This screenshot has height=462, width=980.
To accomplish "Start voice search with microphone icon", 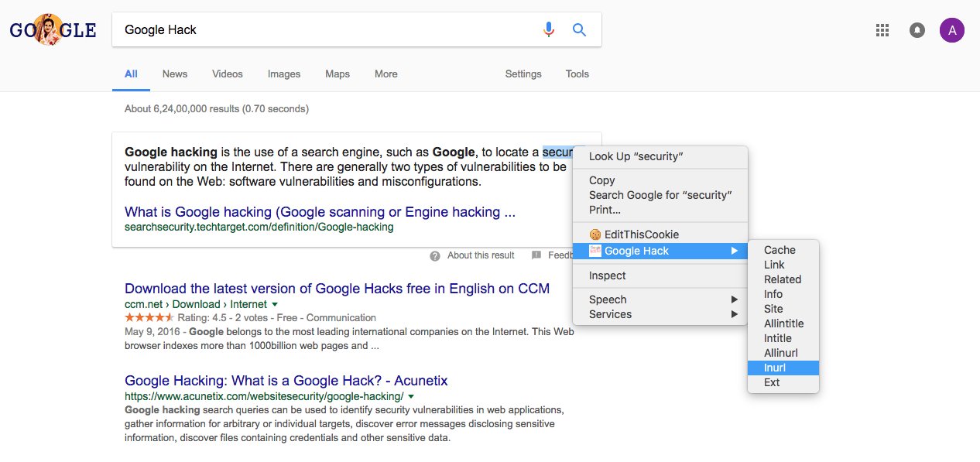I will click(x=549, y=29).
